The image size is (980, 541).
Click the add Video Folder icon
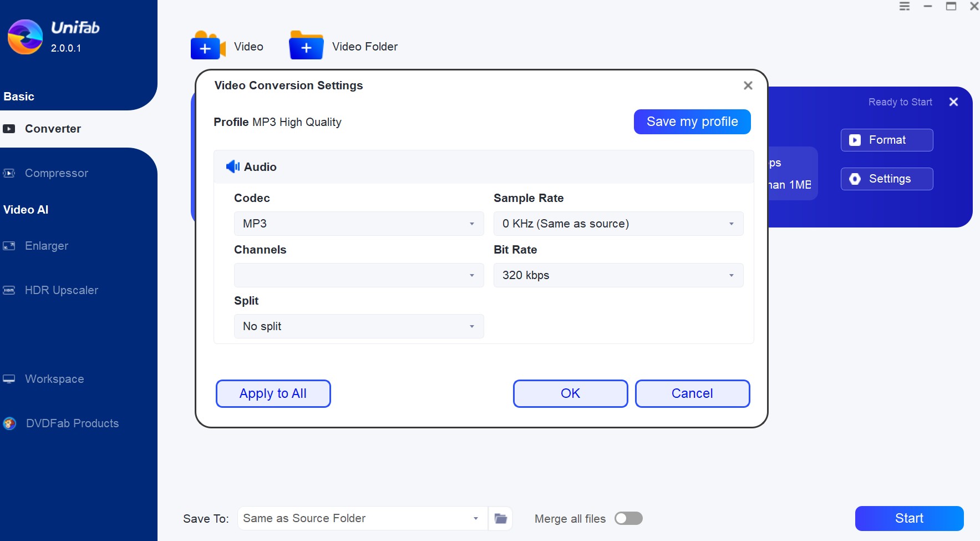coord(306,45)
